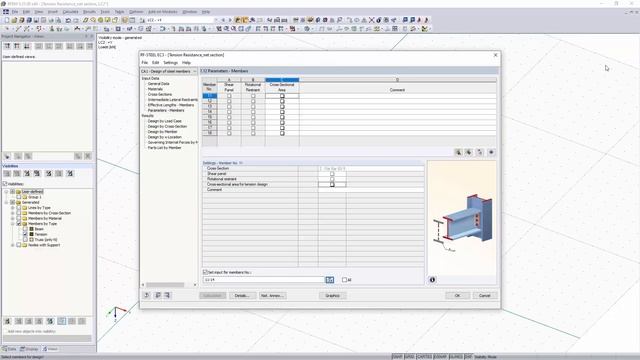
Task: Select 'General Data' in dialog tree
Action: 158,84
